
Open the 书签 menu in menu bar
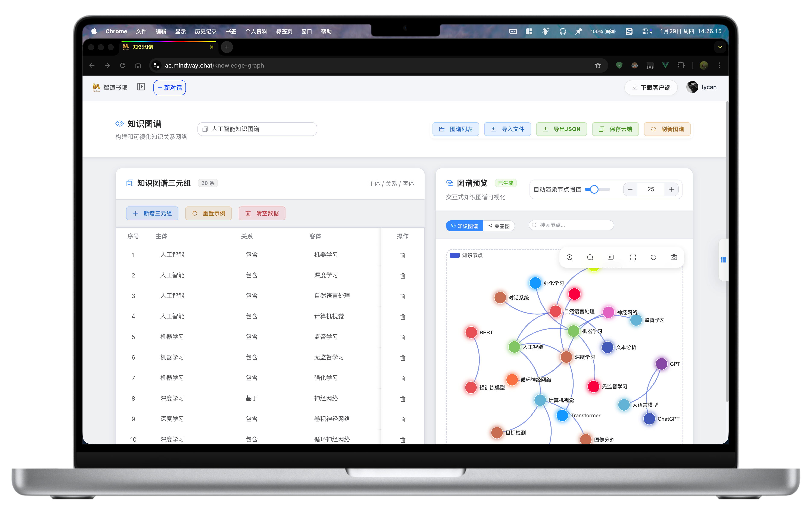tap(231, 31)
